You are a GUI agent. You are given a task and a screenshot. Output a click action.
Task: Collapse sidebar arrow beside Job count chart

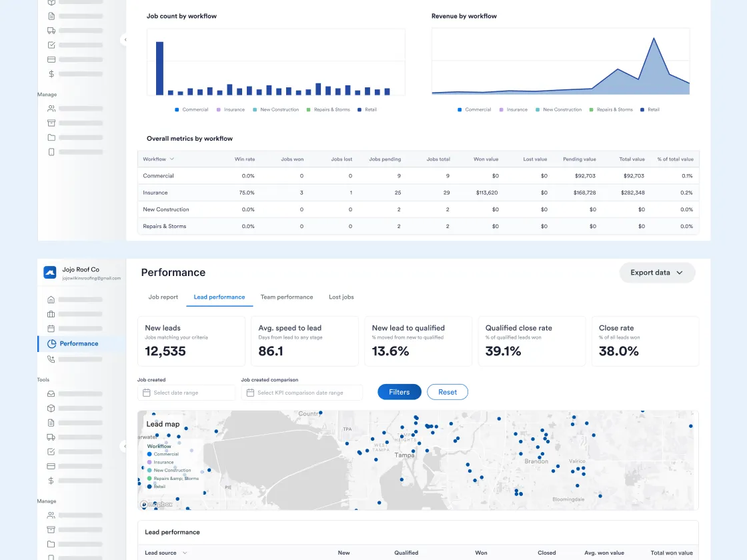[x=124, y=39]
